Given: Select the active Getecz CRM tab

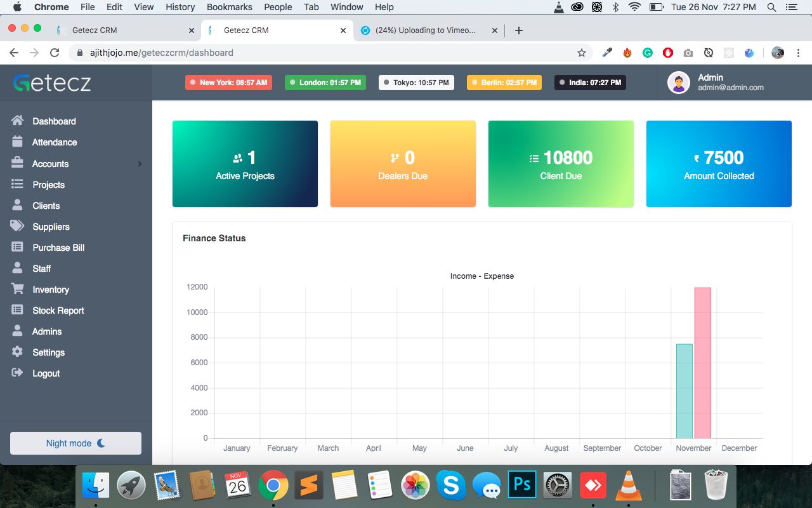Looking at the screenshot, I should pos(277,30).
